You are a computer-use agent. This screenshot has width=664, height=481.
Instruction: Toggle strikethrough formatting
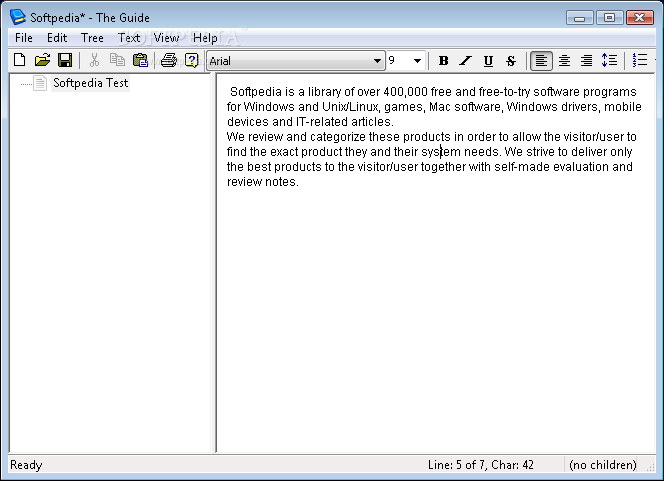point(511,61)
